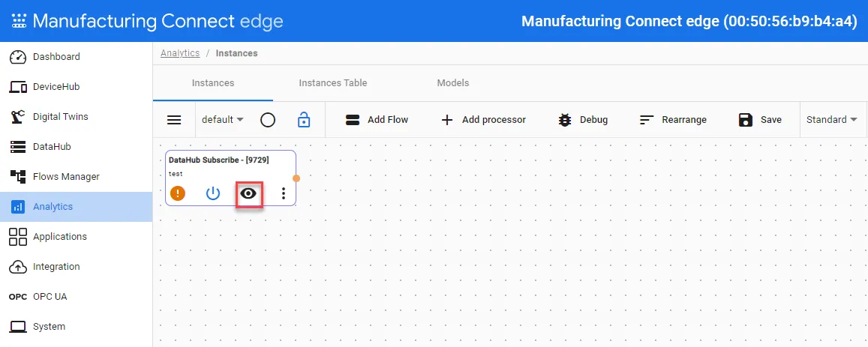
Task: Open the hamburger menu in the toolbar
Action: click(174, 120)
